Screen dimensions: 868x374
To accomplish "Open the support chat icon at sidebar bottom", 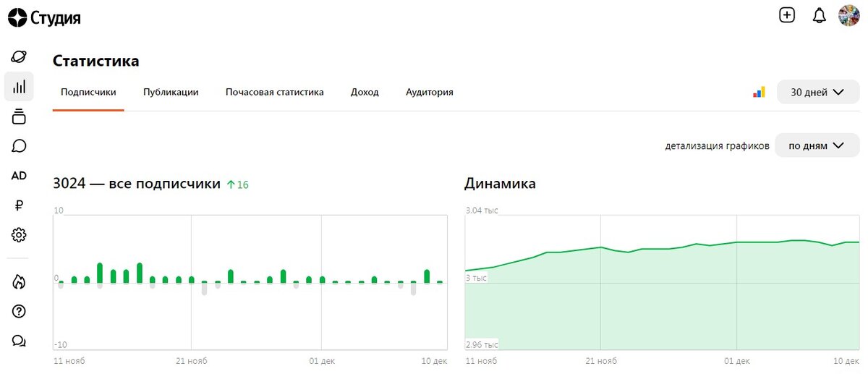I will click(x=19, y=341).
